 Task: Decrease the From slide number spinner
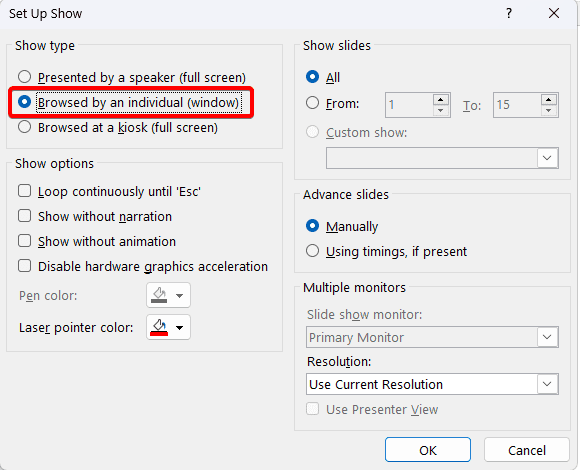tap(441, 110)
